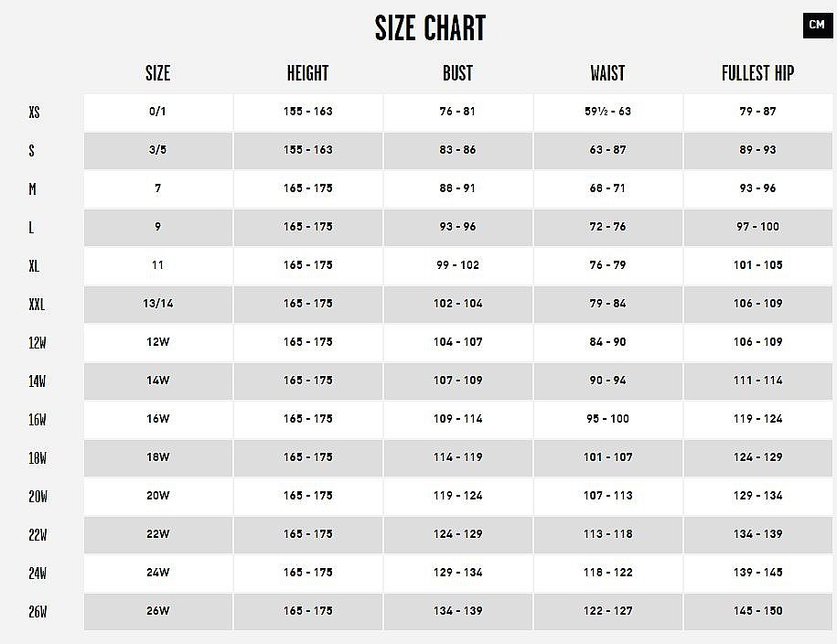Click the HEIGHT column header

tap(307, 73)
